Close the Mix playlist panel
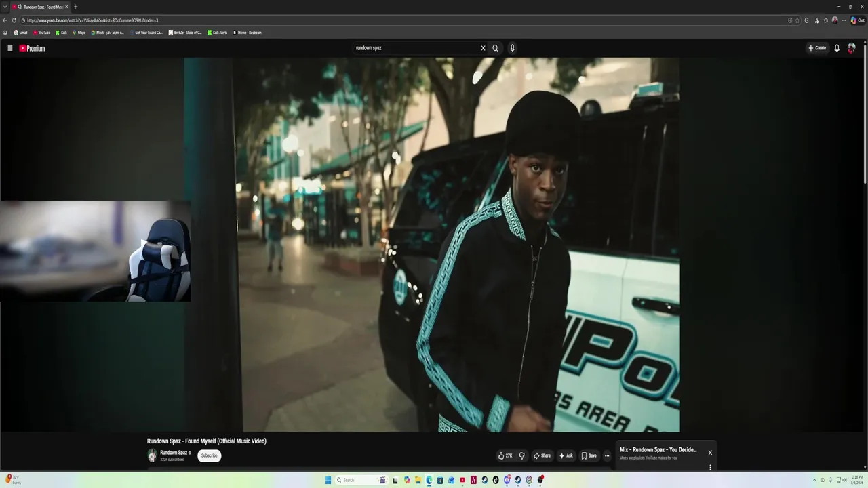 coord(710,453)
